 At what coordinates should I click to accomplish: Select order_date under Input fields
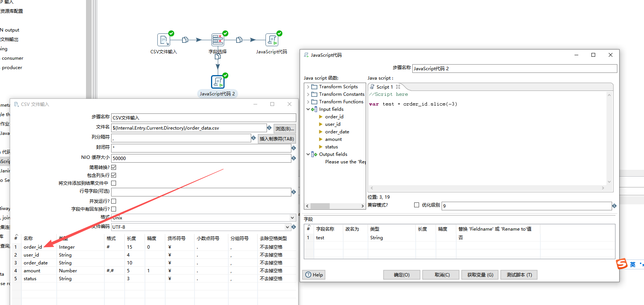pos(337,132)
